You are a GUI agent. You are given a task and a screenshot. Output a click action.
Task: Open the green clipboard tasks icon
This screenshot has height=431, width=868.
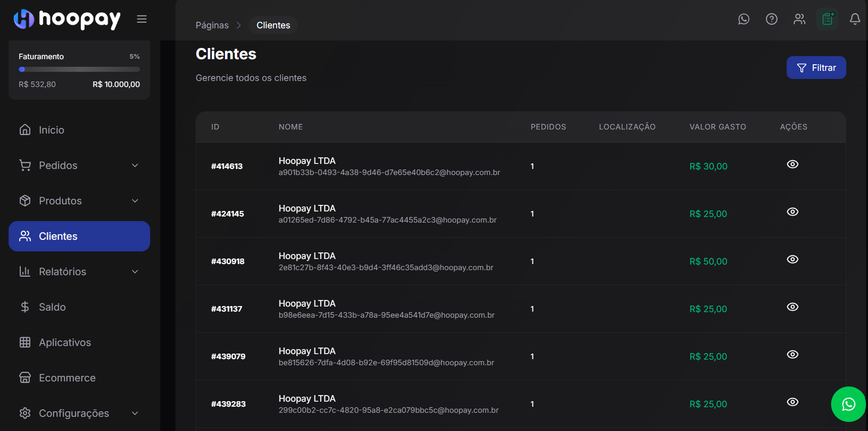pyautogui.click(x=828, y=19)
